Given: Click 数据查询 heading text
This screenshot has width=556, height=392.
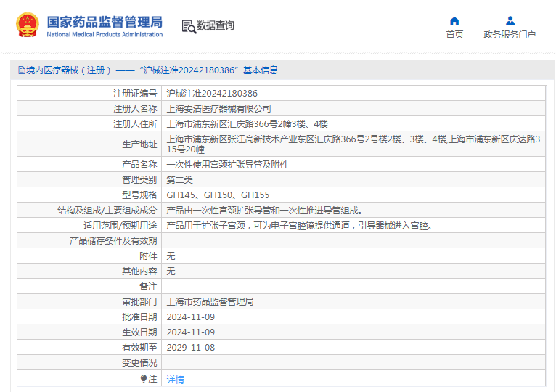Looking at the screenshot, I should coord(216,25).
